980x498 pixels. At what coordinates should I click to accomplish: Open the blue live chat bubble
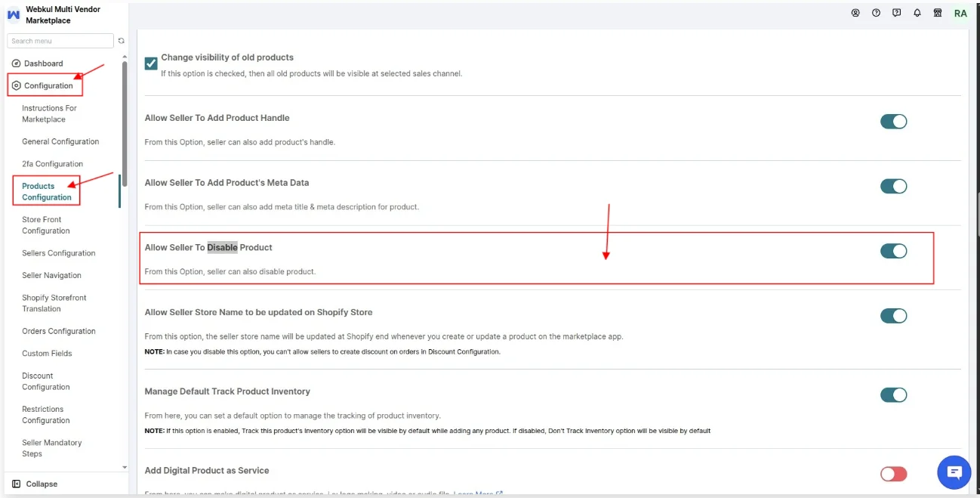point(954,472)
